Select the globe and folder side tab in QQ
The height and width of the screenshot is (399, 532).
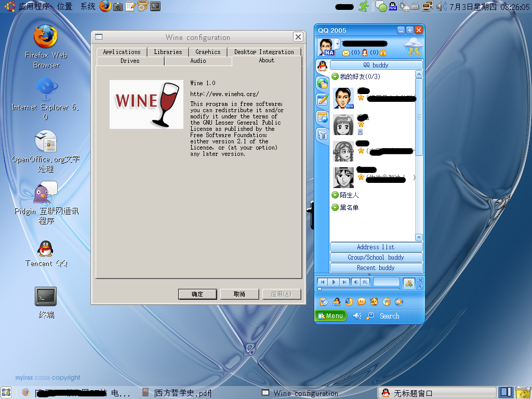(x=322, y=83)
